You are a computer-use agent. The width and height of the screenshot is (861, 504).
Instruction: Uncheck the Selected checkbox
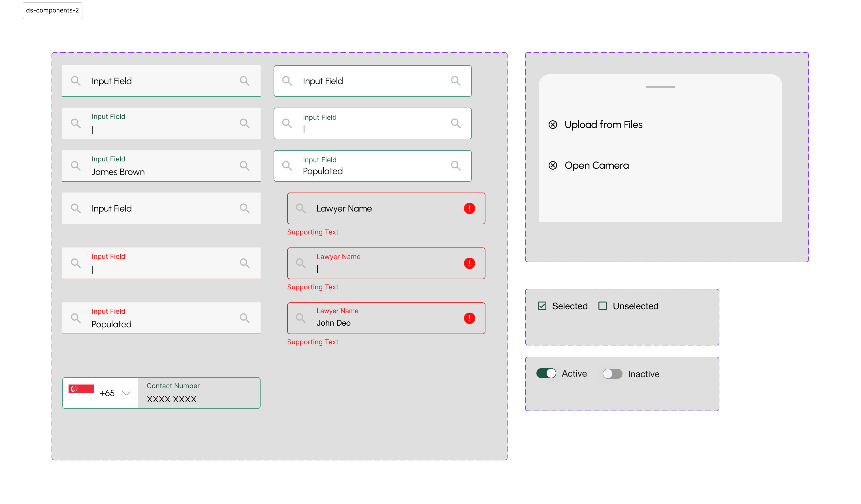pyautogui.click(x=542, y=306)
